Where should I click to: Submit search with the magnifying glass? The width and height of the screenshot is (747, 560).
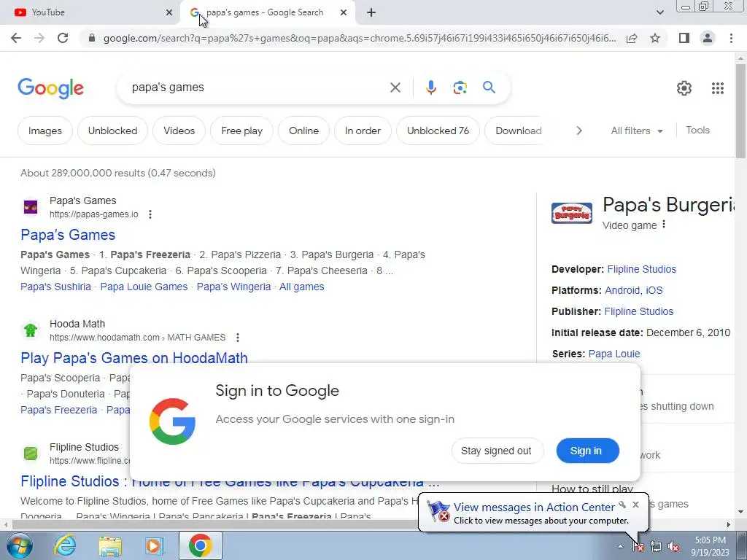489,87
